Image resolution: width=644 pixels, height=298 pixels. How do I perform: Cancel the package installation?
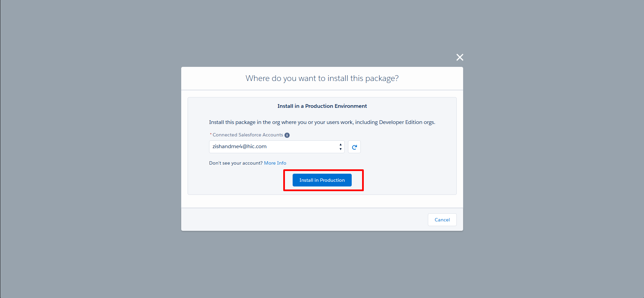tap(442, 220)
